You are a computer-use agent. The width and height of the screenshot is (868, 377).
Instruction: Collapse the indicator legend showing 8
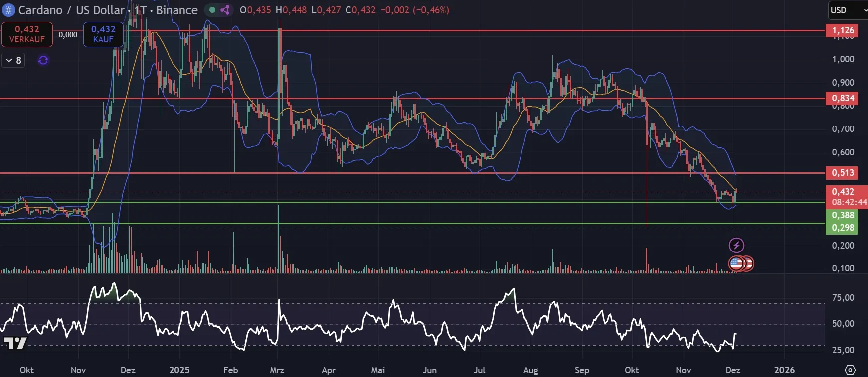(13, 60)
